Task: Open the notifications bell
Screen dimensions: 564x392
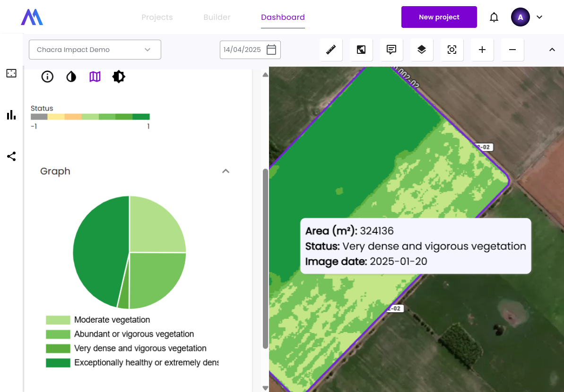Action: click(x=494, y=17)
